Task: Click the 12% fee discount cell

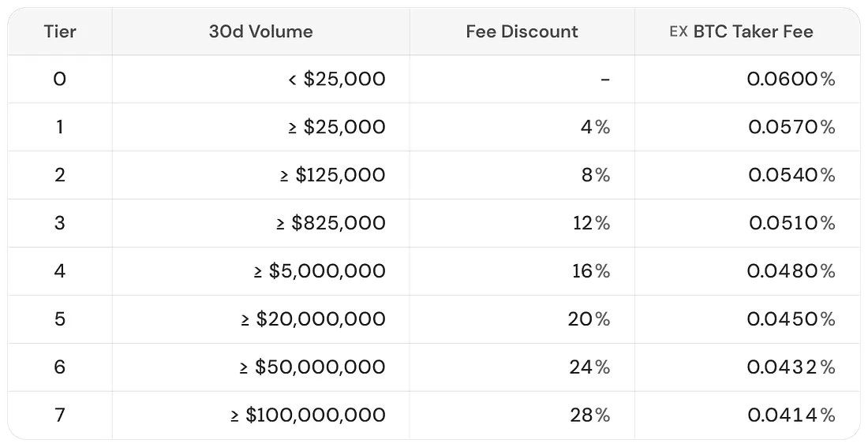Action: 591,223
